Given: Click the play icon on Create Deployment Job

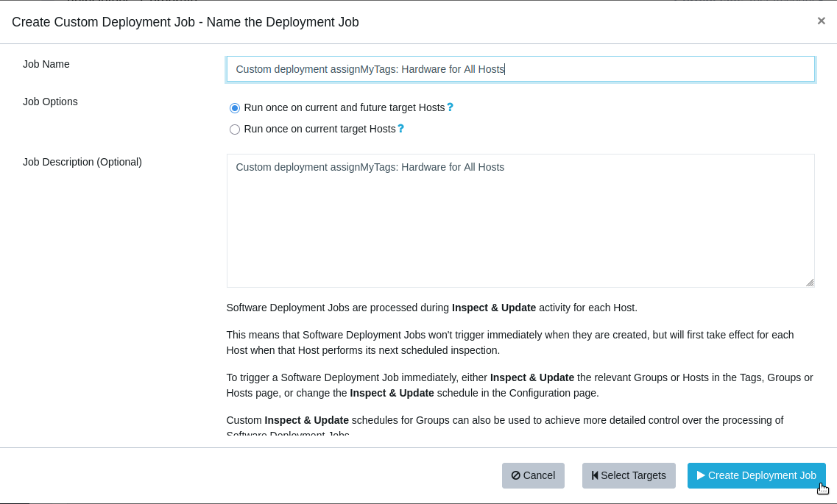Looking at the screenshot, I should pos(701,476).
